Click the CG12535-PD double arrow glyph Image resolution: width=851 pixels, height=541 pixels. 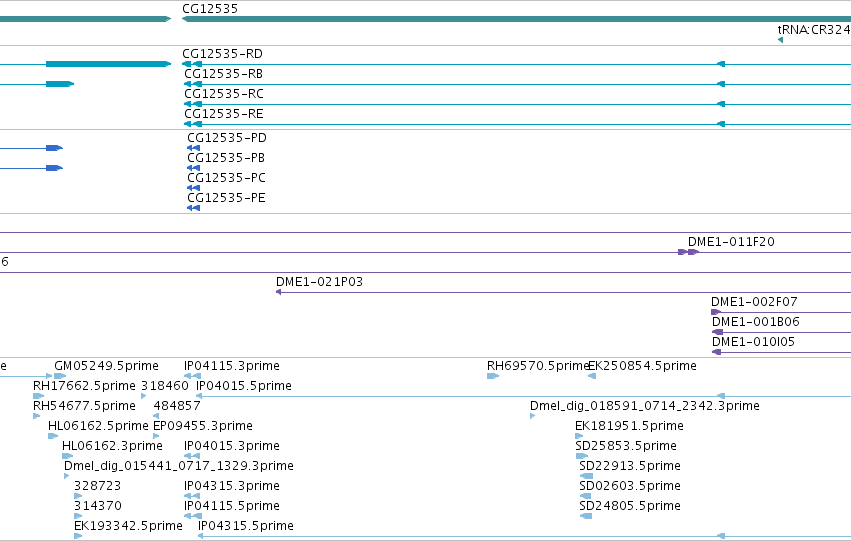(x=194, y=148)
